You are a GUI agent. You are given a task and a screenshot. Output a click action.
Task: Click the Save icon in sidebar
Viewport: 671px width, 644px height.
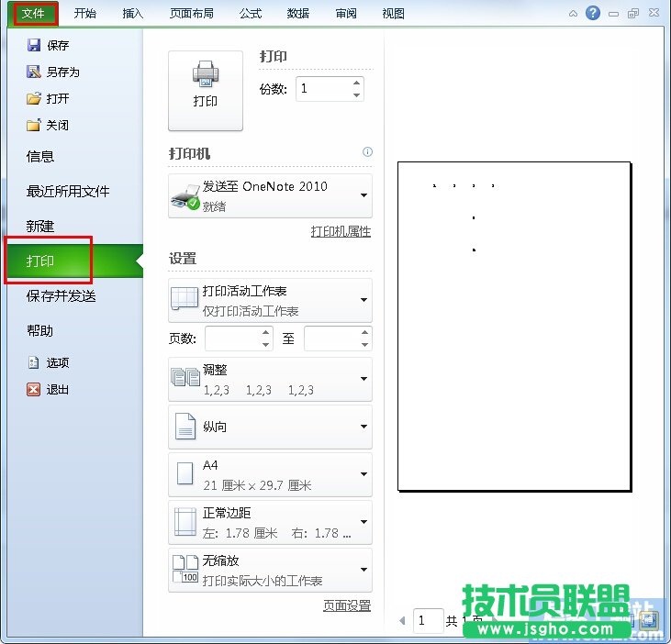(x=34, y=46)
